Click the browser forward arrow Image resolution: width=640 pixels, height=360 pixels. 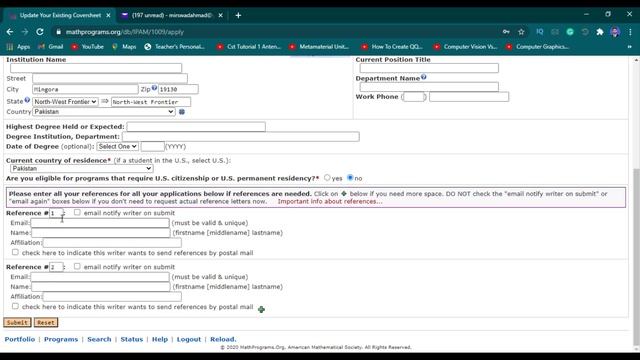(25, 32)
